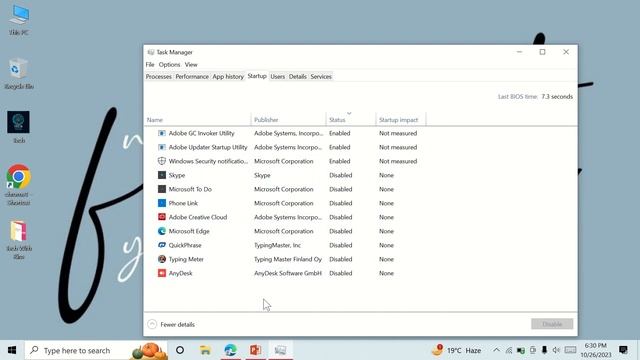Switch to the Details tab

298,76
